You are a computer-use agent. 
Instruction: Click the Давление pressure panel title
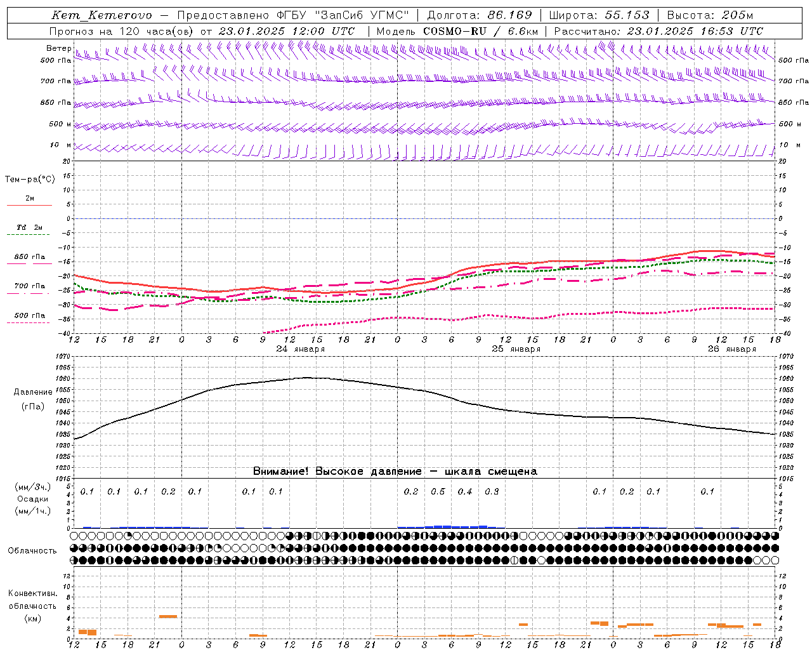[33, 392]
